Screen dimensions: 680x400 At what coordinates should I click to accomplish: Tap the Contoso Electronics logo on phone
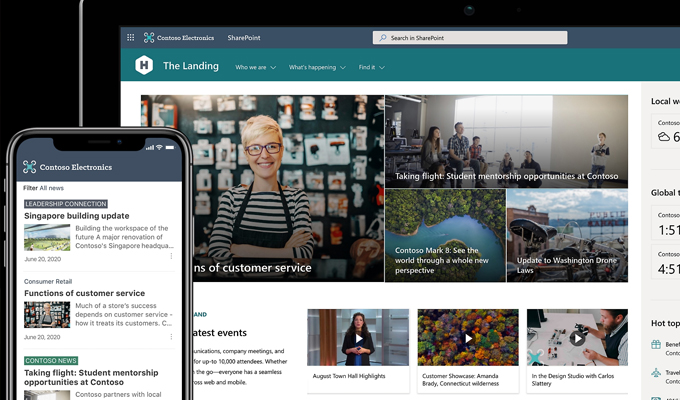pyautogui.click(x=30, y=167)
